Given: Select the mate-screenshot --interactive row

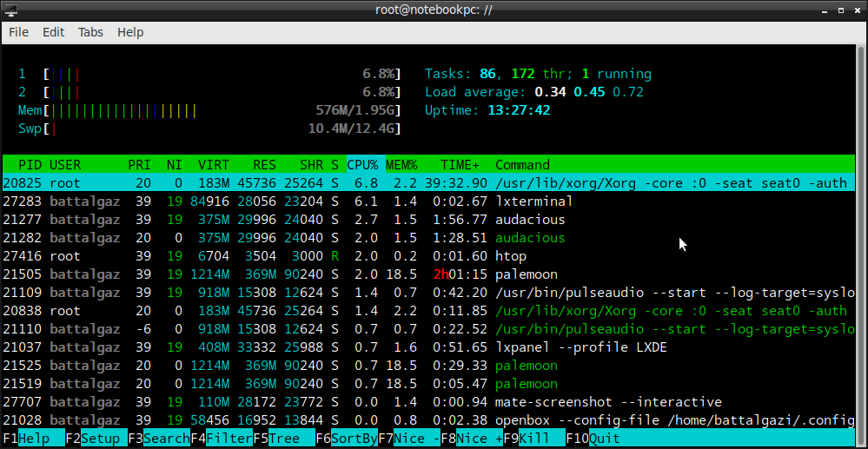Looking at the screenshot, I should coord(428,402).
